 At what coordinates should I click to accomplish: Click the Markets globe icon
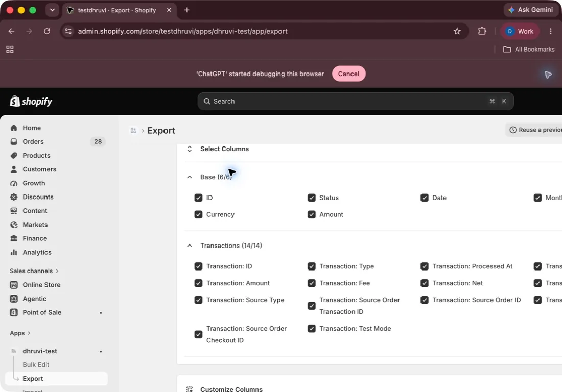click(x=14, y=225)
